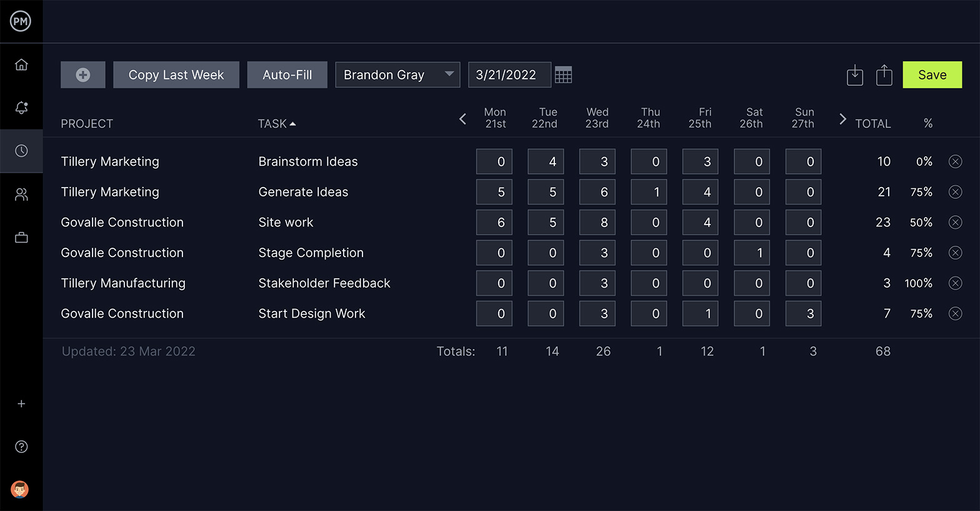Viewport: 980px width, 511px height.
Task: Go to the next week arrow
Action: click(842, 119)
